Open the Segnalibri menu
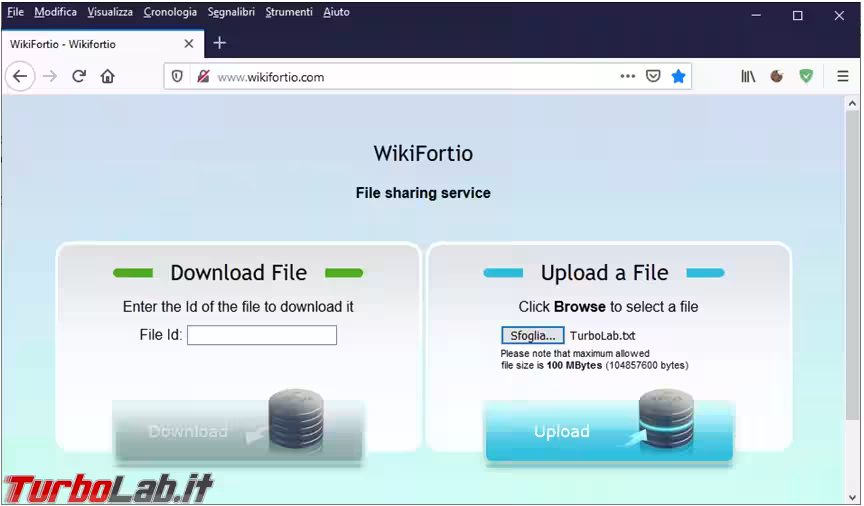Screen dimensions: 864x506 coord(231,12)
